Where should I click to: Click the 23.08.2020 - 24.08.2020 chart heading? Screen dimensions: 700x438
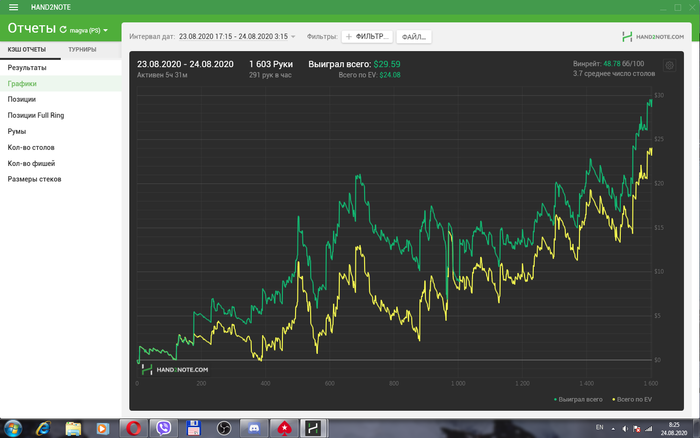click(x=185, y=64)
